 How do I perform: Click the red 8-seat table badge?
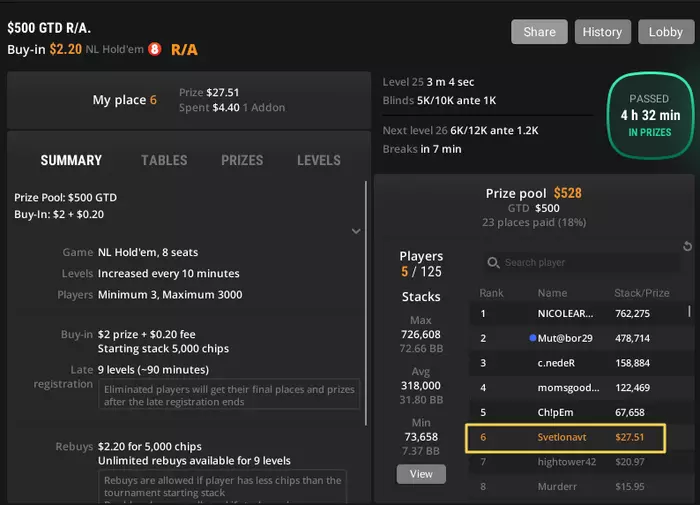154,49
